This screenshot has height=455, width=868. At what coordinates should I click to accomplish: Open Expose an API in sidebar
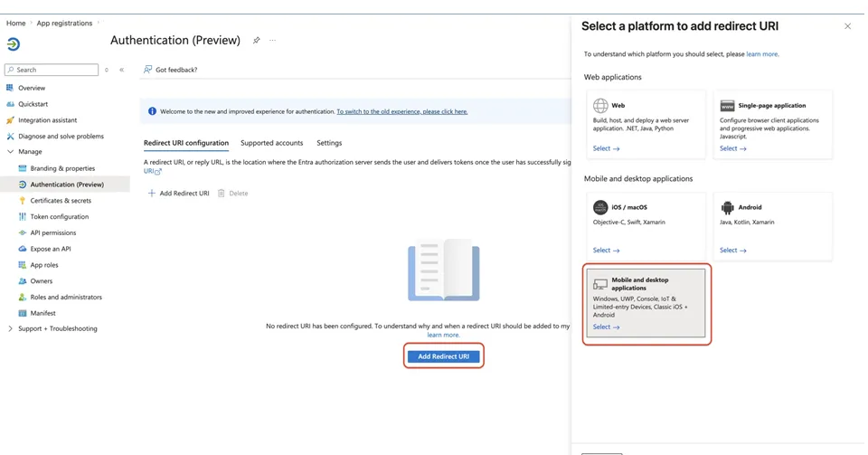[x=51, y=249]
